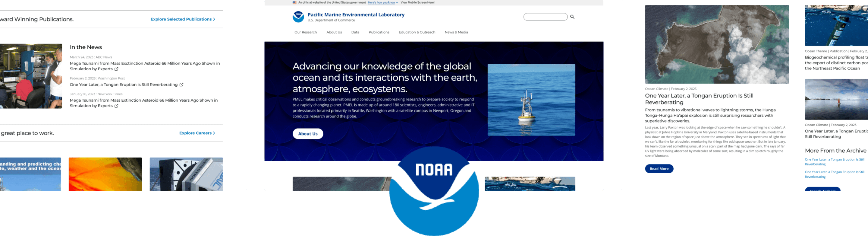Click external-link icon after ABC News tsunami headline
868x236 pixels.
coord(116,69)
